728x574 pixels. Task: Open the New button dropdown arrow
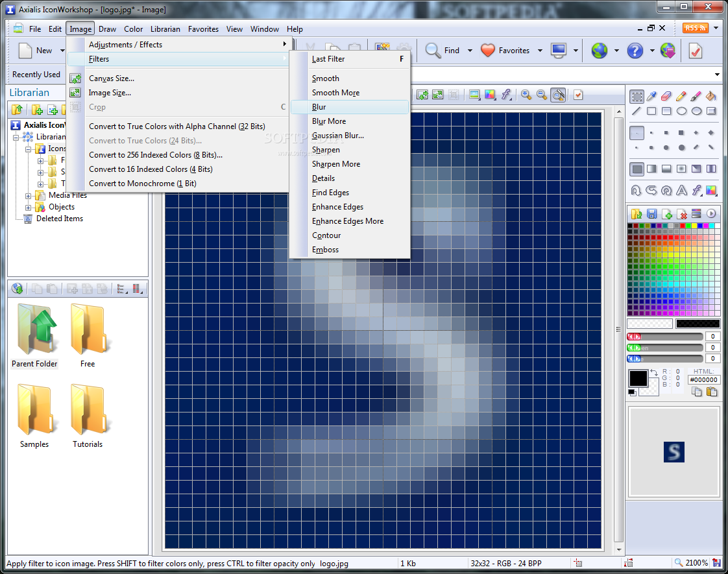pyautogui.click(x=62, y=50)
